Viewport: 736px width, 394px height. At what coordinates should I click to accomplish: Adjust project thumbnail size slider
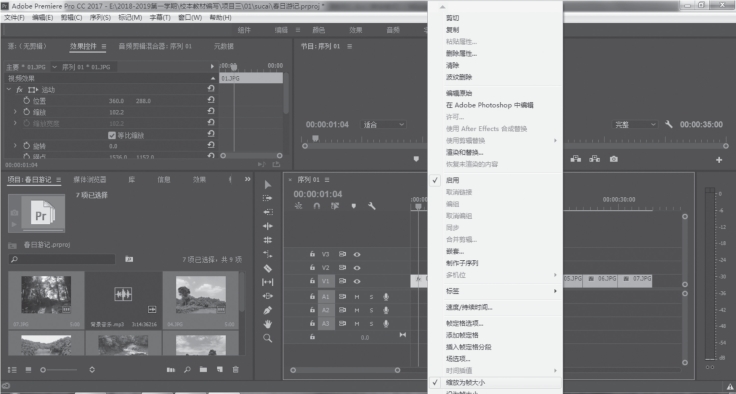tap(60, 370)
